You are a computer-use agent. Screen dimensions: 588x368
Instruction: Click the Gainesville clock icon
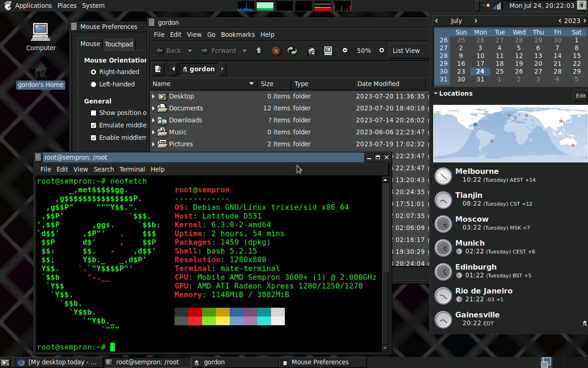coord(443,320)
